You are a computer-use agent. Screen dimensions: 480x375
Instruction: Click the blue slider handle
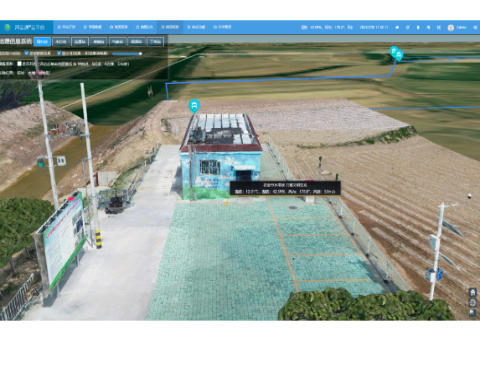point(140,53)
